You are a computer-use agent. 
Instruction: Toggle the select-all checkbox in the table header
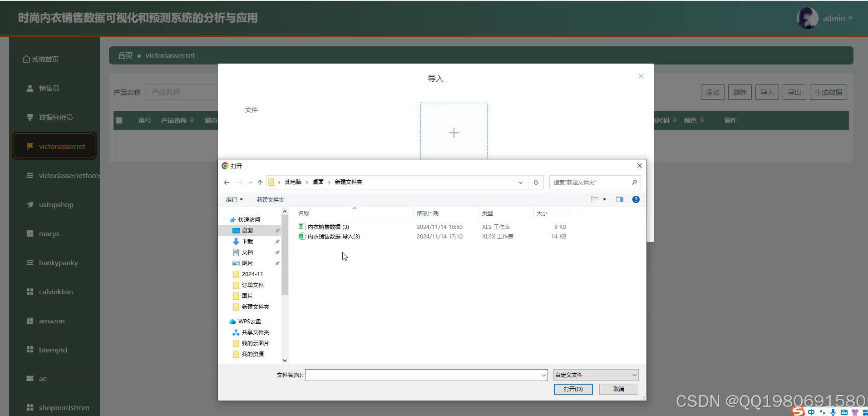pos(119,120)
